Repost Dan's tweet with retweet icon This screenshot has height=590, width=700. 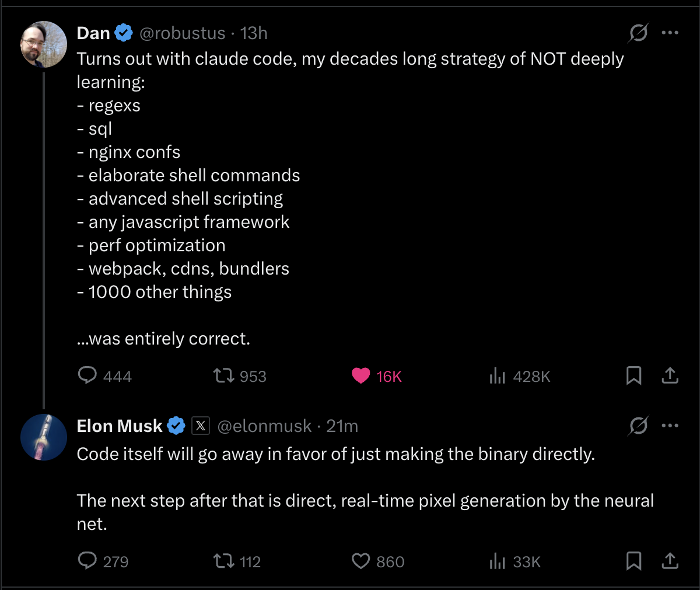point(223,375)
